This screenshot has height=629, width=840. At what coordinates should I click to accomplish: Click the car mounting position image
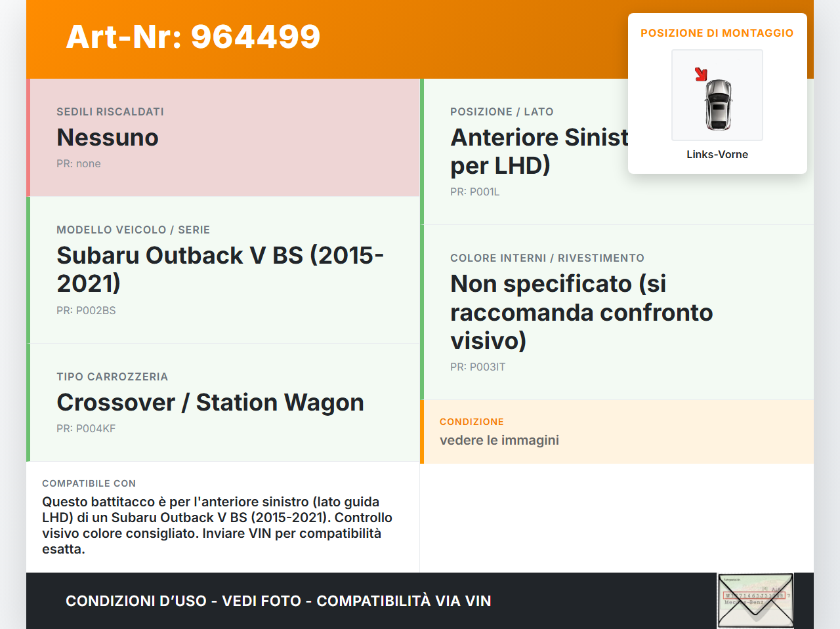pos(717,95)
